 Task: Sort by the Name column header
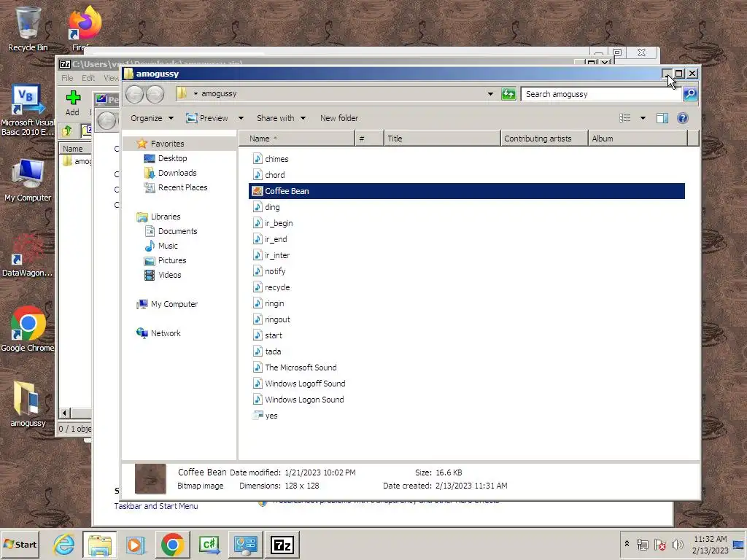tap(297, 139)
